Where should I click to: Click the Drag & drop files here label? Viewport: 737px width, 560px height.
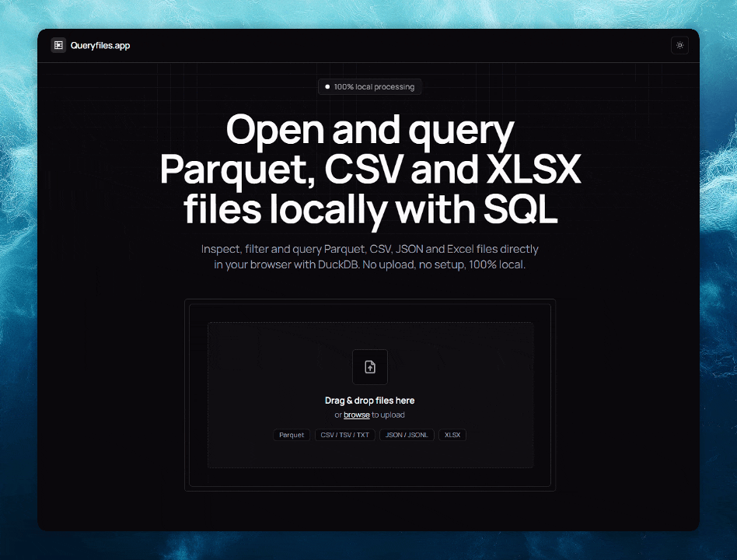[370, 400]
